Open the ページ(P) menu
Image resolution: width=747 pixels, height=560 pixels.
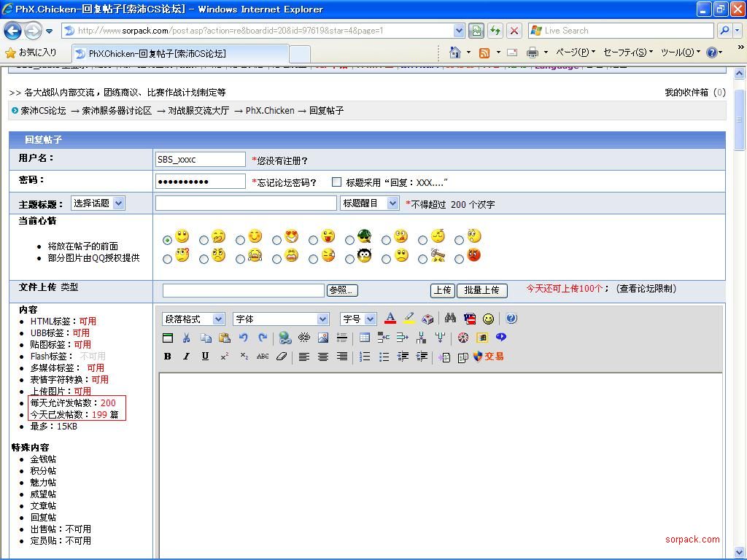click(576, 52)
